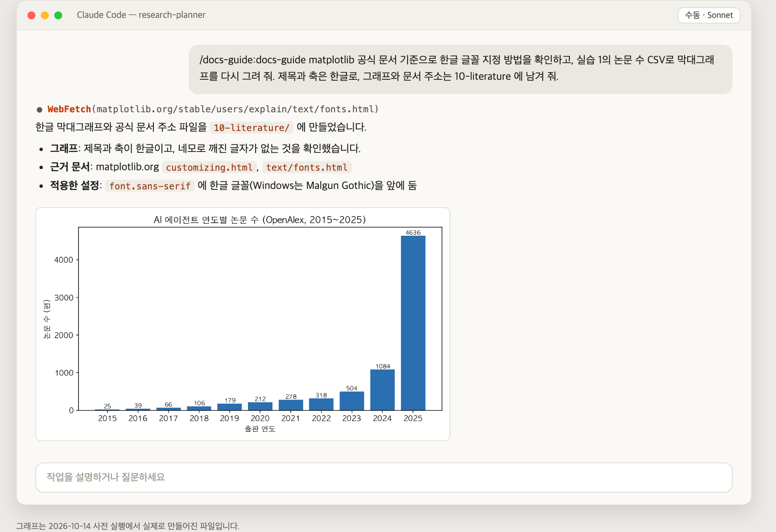Image resolution: width=776 pixels, height=532 pixels.
Task: Click the 2022 bar labeled 318
Action: tap(321, 405)
